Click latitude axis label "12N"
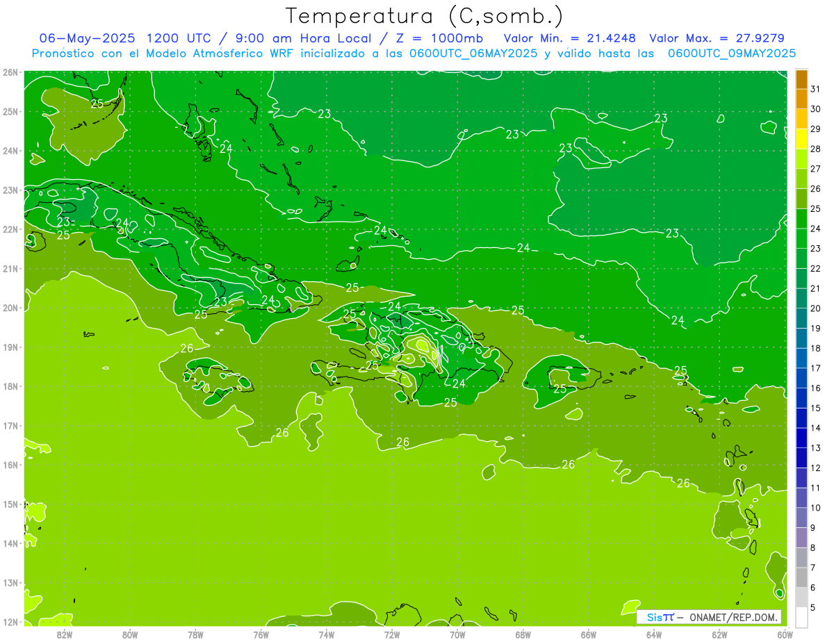The image size is (834, 644). [10, 622]
